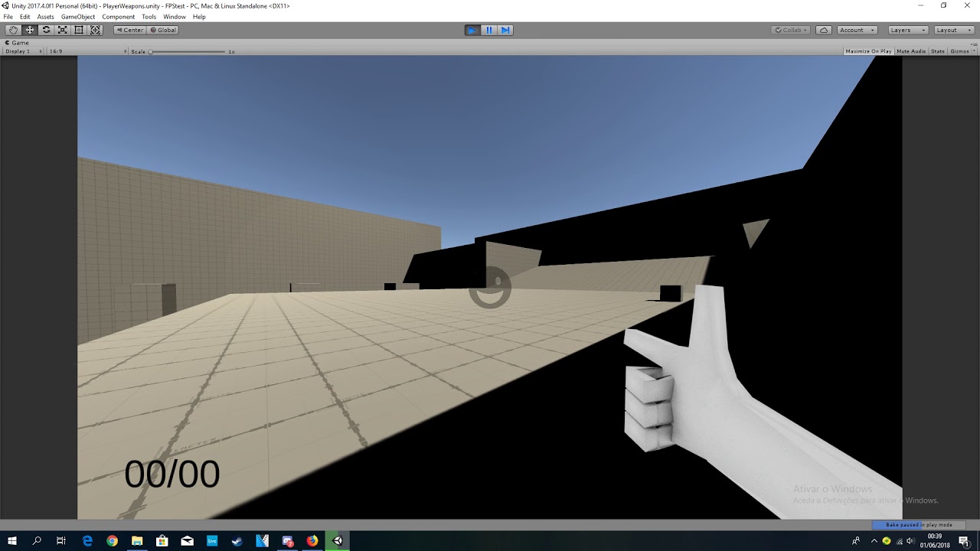Switch to Unity via taskbar icon
Image resolution: width=980 pixels, height=551 pixels.
click(337, 541)
